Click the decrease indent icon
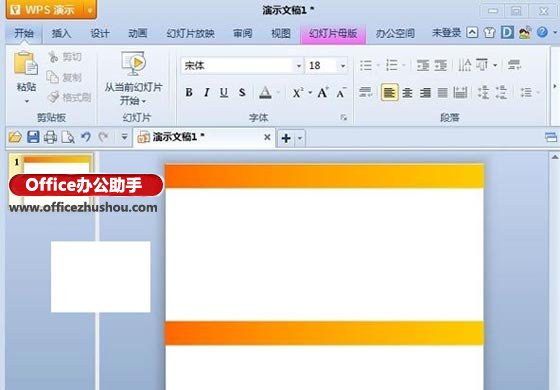This screenshot has height=390, width=560. (x=423, y=65)
